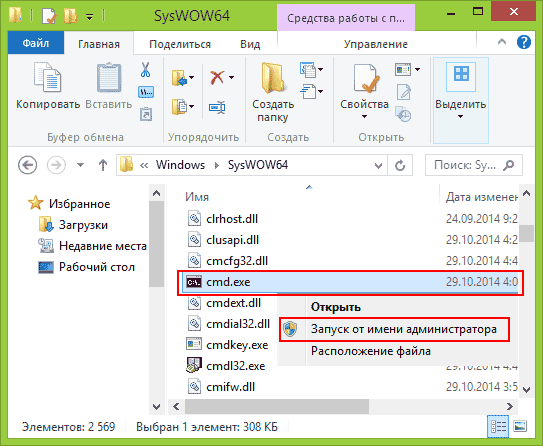Click the Copy path icon

coord(146,92)
